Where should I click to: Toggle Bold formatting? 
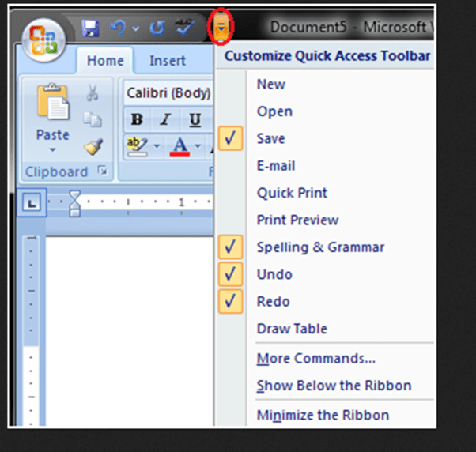point(137,119)
